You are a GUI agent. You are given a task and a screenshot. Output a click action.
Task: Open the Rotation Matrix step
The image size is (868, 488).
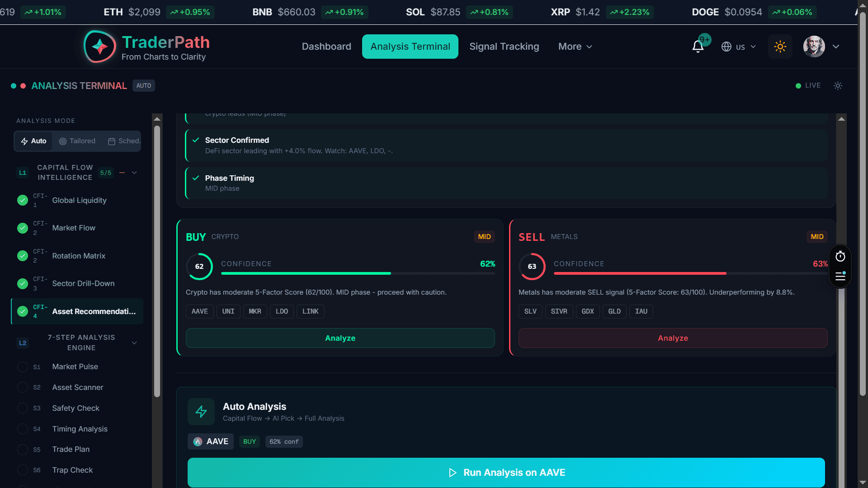coord(77,256)
